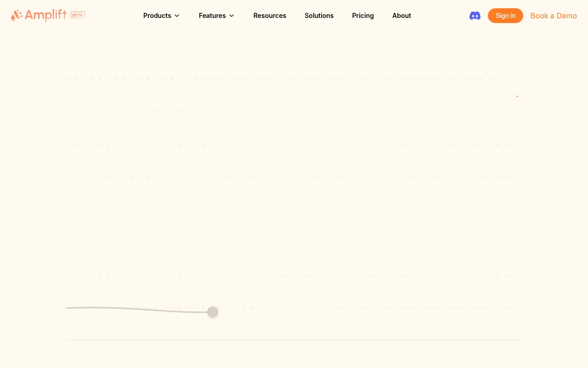Viewport: 588px width, 368px height.
Task: Click the round handle ending the chart line
Action: [212, 312]
